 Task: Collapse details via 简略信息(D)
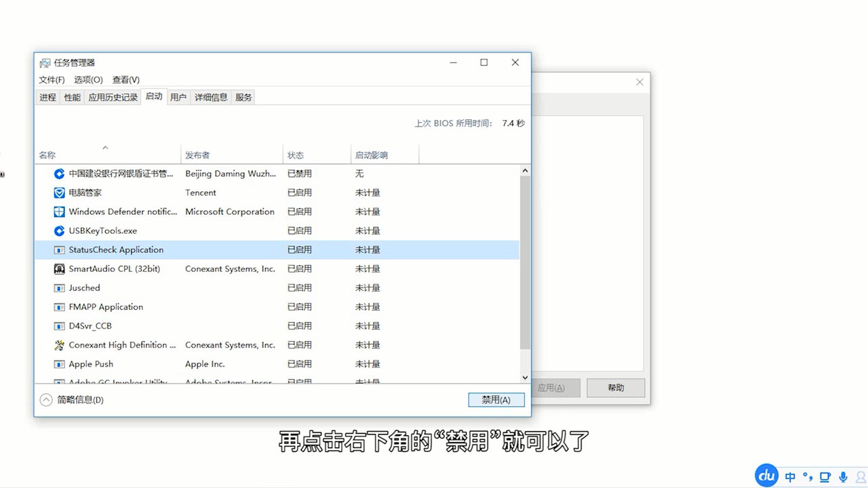(73, 400)
